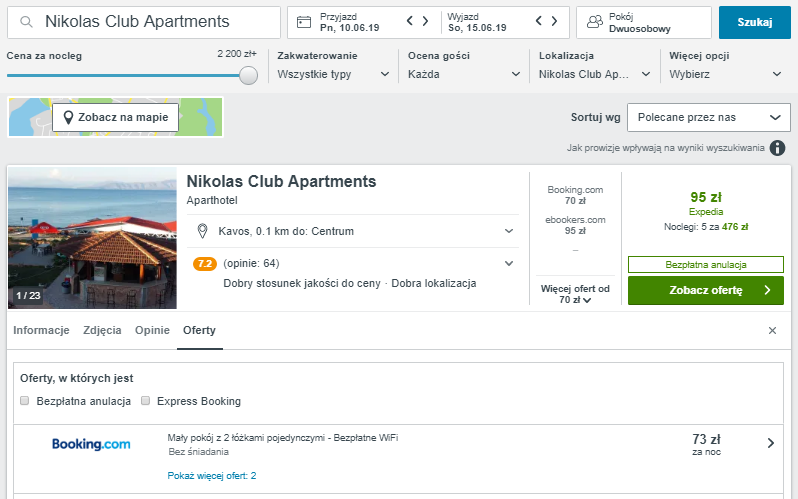This screenshot has height=499, width=798.
Task: Click Jak prowizje wpływają na wyniki text
Action: [x=666, y=148]
